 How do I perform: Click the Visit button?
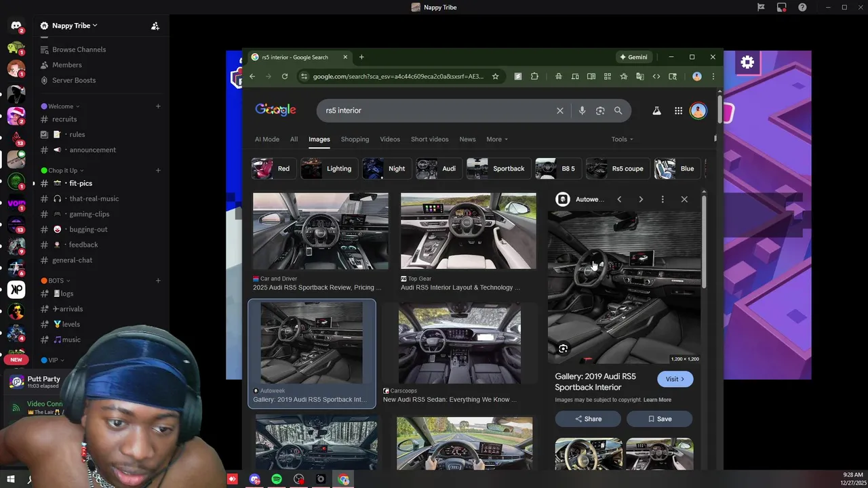[675, 379]
